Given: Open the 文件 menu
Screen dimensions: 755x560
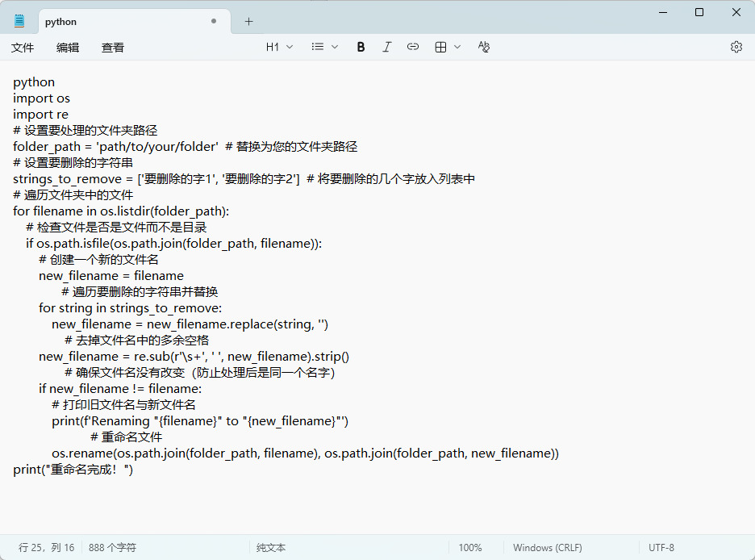Looking at the screenshot, I should [x=23, y=48].
